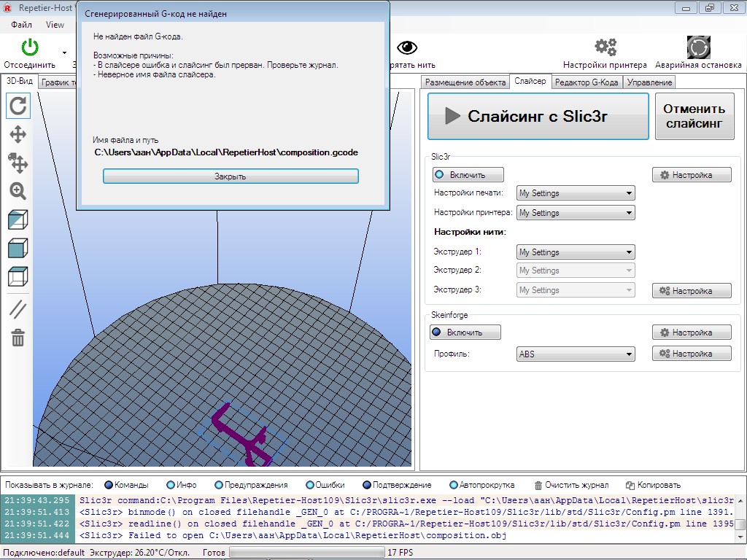Screen dimensions: 747x560
Task: Open Настройки принтера gears icon
Action: click(605, 48)
